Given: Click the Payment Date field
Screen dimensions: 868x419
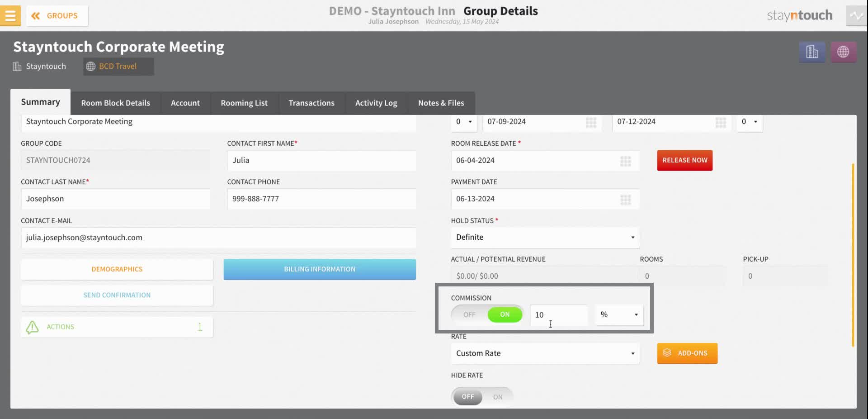Looking at the screenshot, I should click(x=545, y=199).
